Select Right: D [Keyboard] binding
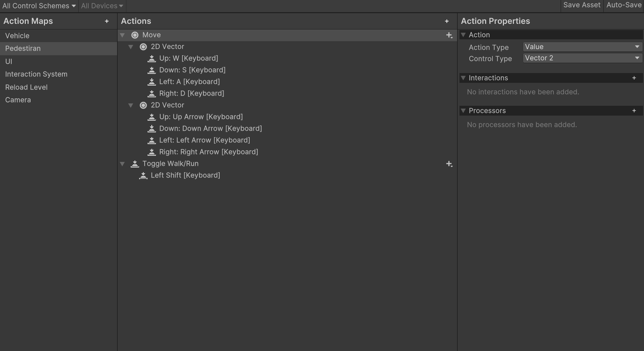Screen dimensions: 644x351 tap(192, 94)
